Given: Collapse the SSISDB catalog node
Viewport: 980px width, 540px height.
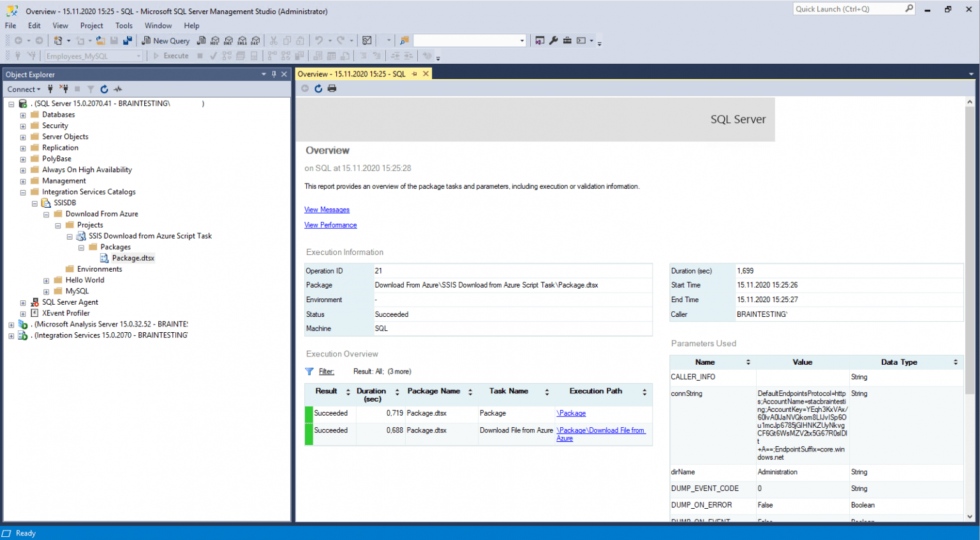Looking at the screenshot, I should (x=34, y=202).
